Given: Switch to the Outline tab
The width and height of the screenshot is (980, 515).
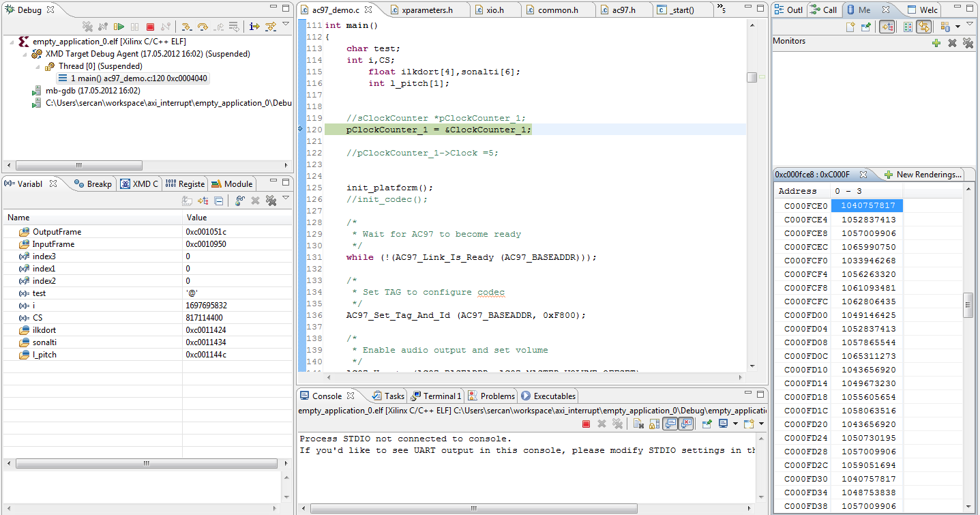Looking at the screenshot, I should click(789, 10).
